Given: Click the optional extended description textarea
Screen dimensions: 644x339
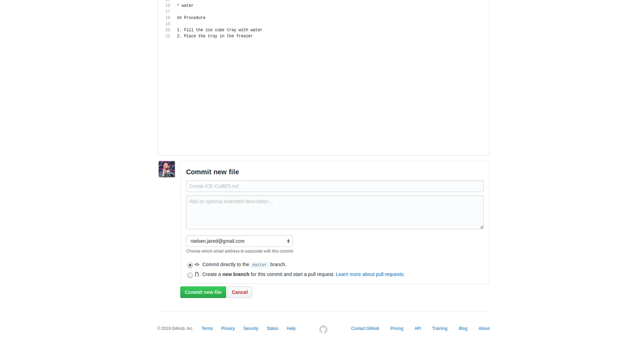Looking at the screenshot, I should pyautogui.click(x=334, y=212).
